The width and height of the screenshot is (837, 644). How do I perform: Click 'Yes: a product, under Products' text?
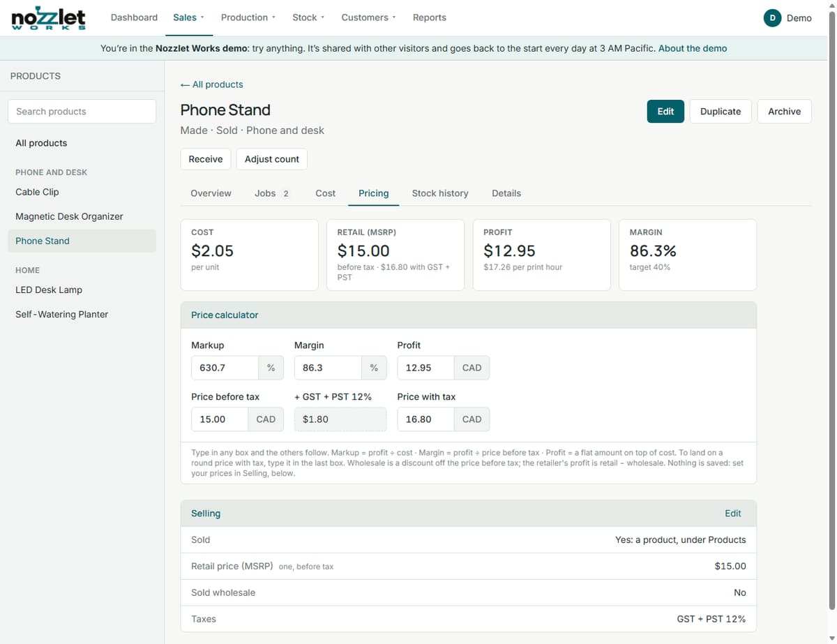[681, 539]
